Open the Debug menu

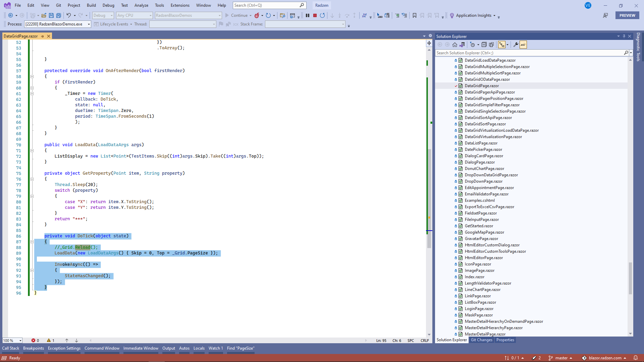pyautogui.click(x=108, y=5)
